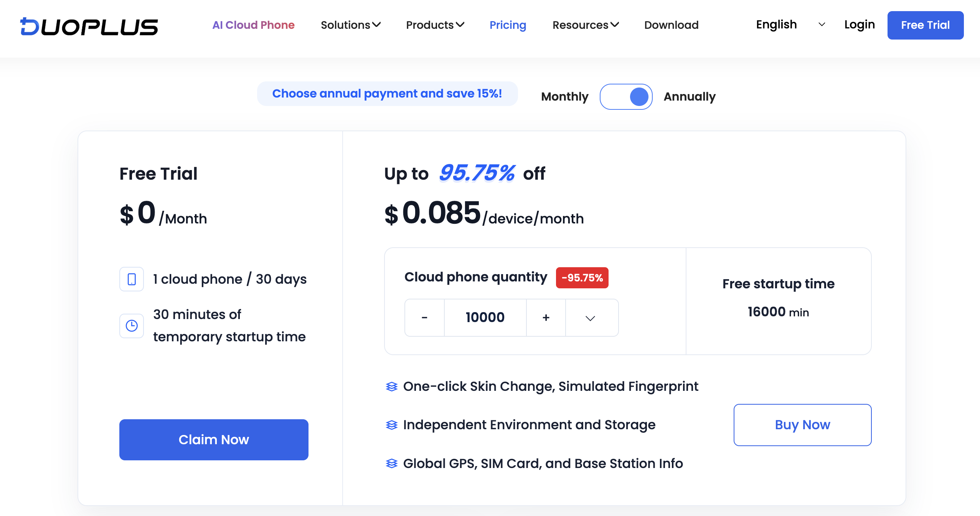980x516 pixels.
Task: Click the DuoPlus logo
Action: (89, 26)
